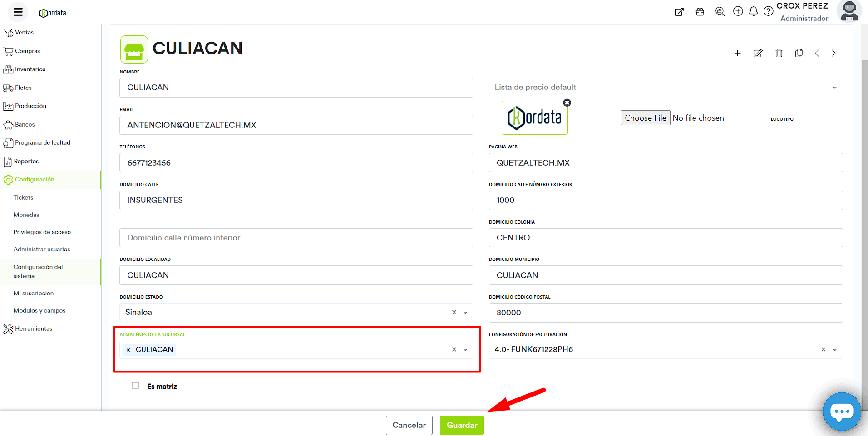Open Inventarios in the sidebar
Image resolution: width=868 pixels, height=436 pixels.
[x=30, y=69]
